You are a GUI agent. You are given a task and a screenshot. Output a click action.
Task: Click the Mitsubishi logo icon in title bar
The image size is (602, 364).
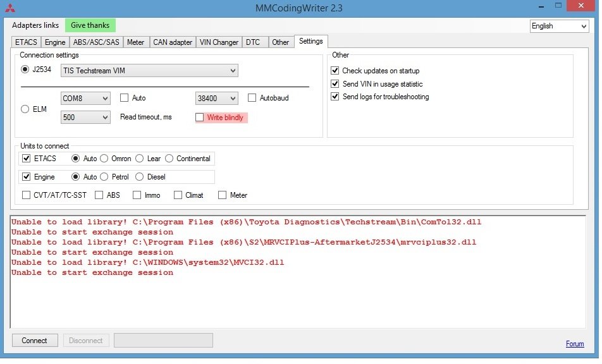(x=10, y=8)
